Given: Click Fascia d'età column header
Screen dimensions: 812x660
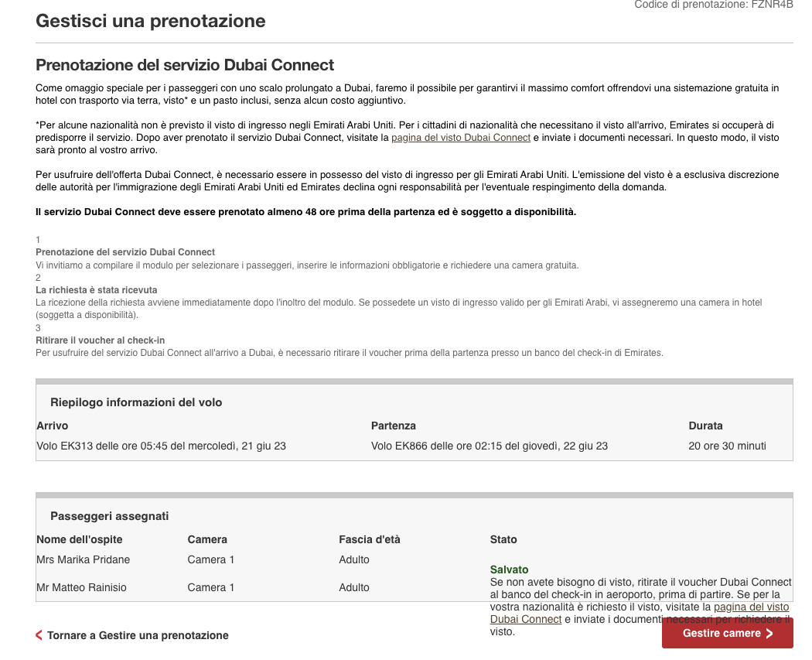Looking at the screenshot, I should [369, 539].
